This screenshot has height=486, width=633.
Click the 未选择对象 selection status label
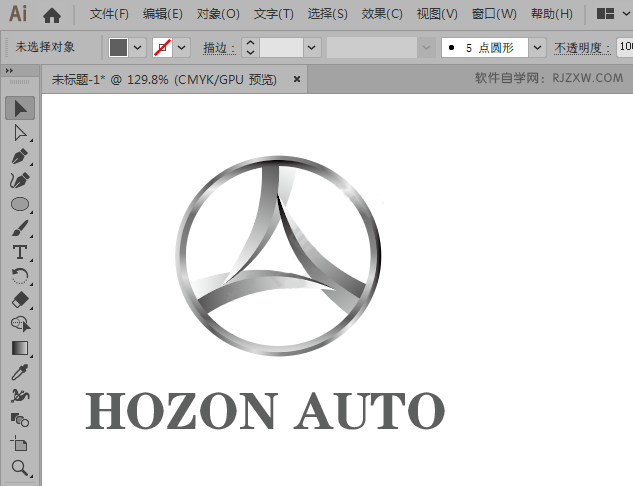point(45,47)
